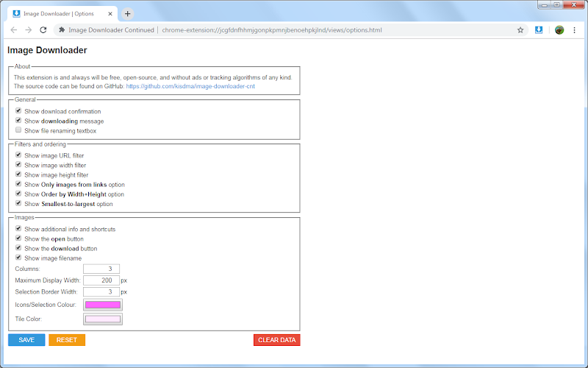
Task: Uncheck Show image URL filter
Action: point(18,155)
